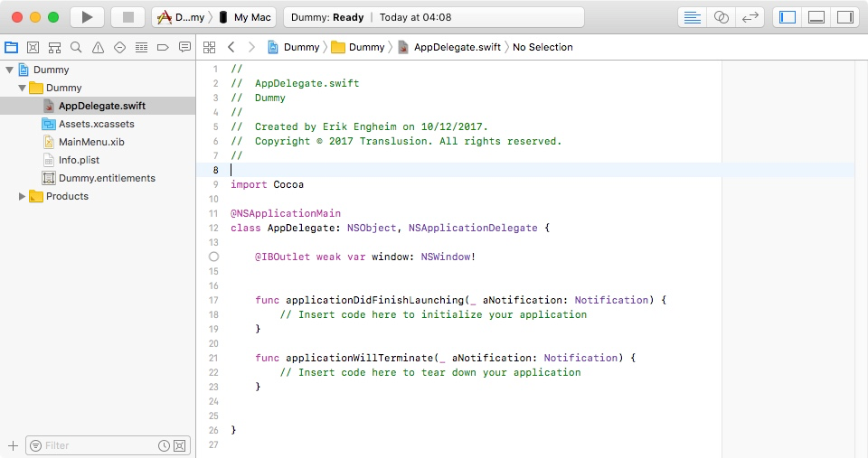868x458 pixels.
Task: Select AppDelegate.swift in jump bar
Action: 449,47
